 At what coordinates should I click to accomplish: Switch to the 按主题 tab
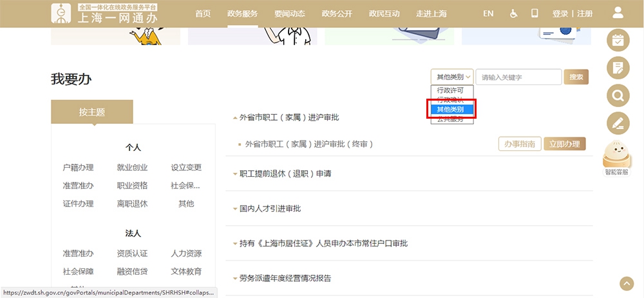click(92, 112)
